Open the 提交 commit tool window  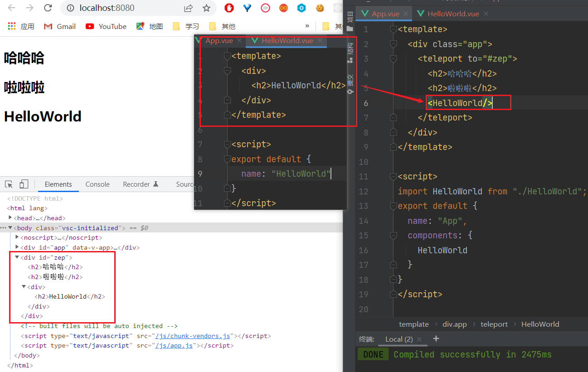[350, 83]
